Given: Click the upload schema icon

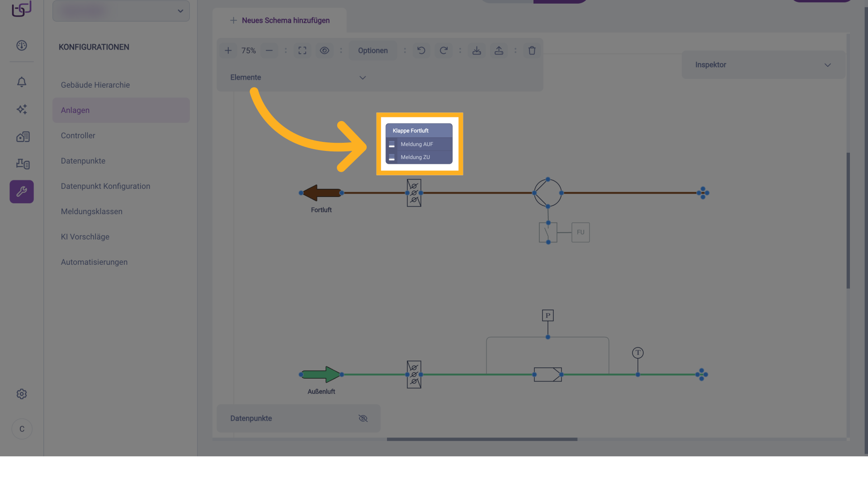Looking at the screenshot, I should (x=499, y=51).
